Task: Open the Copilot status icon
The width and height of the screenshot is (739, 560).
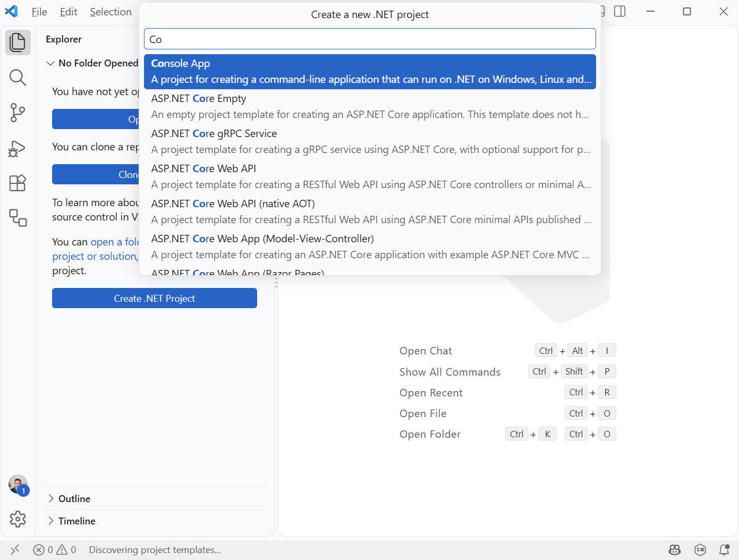Action: (x=675, y=550)
